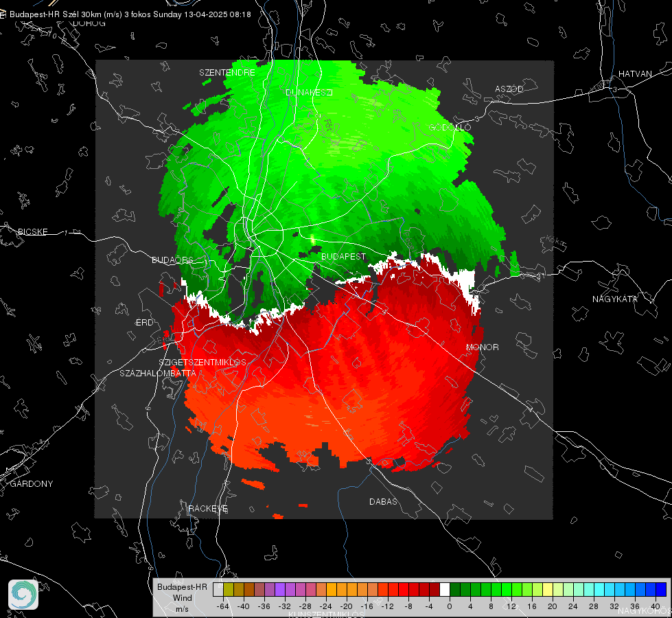Click the HATVAN town label
The height and width of the screenshot is (618, 672).
[x=635, y=73]
